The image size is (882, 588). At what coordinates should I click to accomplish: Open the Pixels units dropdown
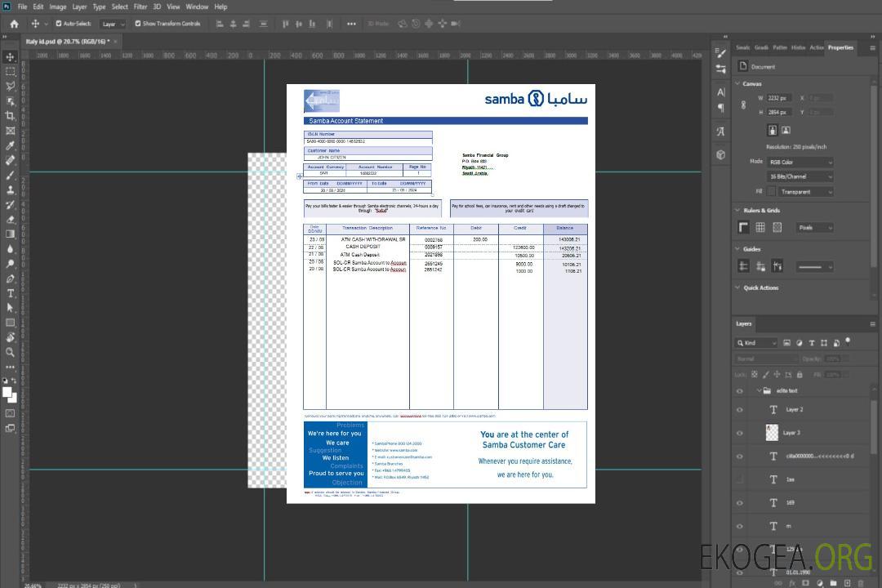point(814,227)
